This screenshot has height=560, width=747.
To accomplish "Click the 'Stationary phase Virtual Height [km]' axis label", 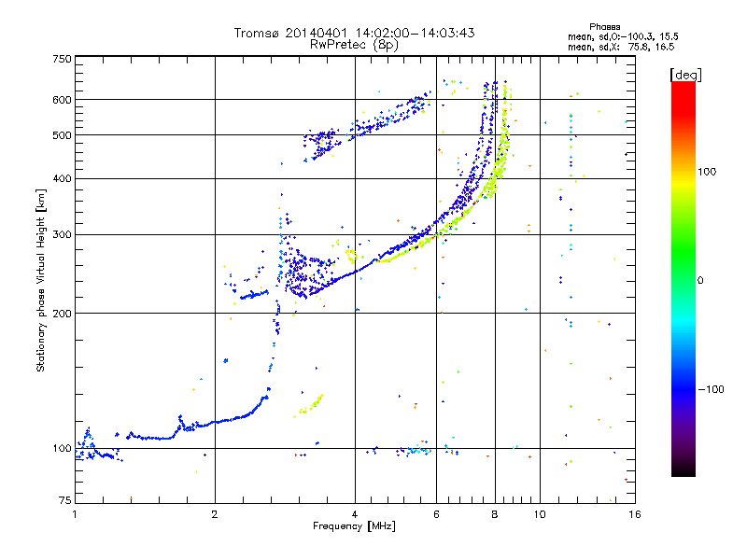I will 41,280.
